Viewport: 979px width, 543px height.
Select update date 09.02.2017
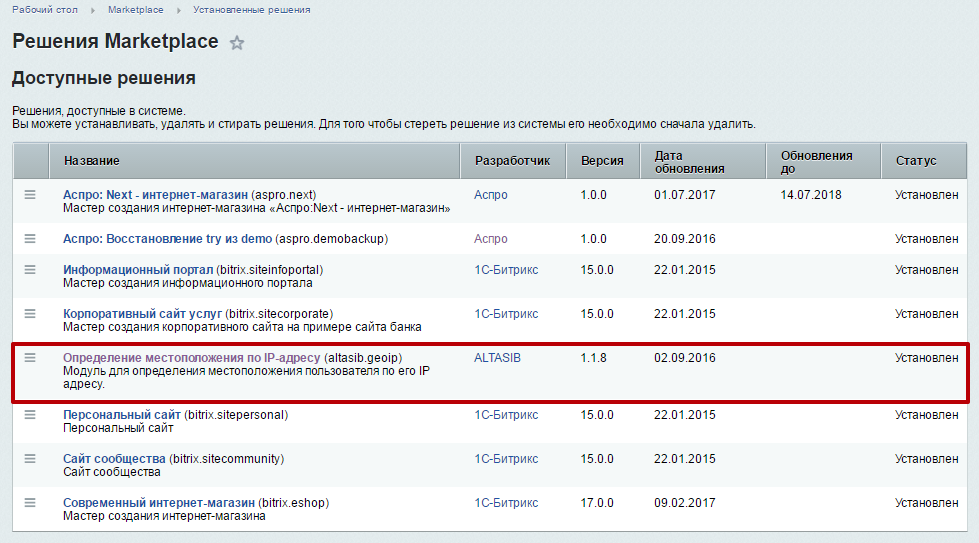[x=685, y=502]
